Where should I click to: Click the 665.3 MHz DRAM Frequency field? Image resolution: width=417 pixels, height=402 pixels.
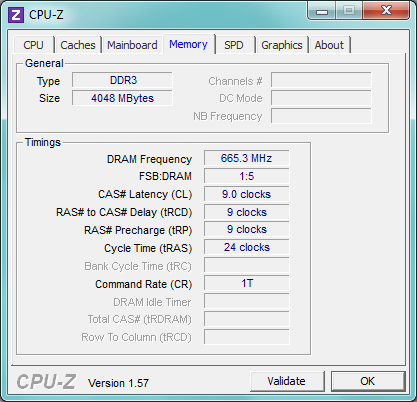pos(247,158)
